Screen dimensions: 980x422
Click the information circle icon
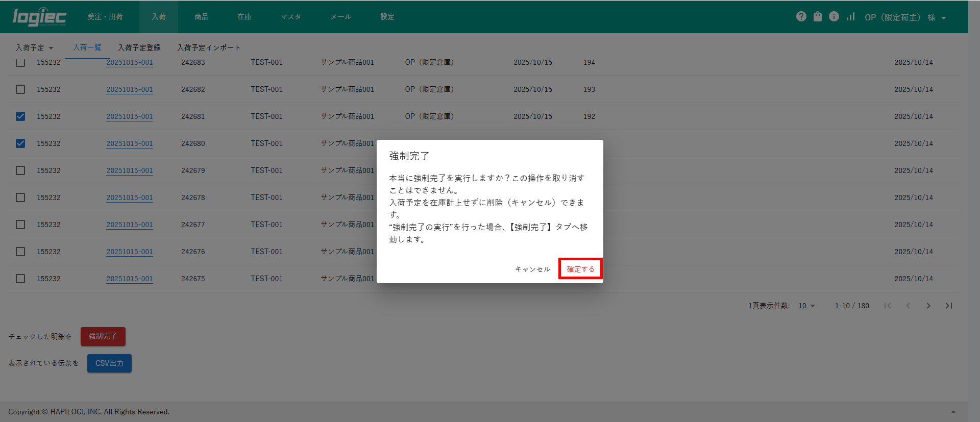click(x=834, y=17)
